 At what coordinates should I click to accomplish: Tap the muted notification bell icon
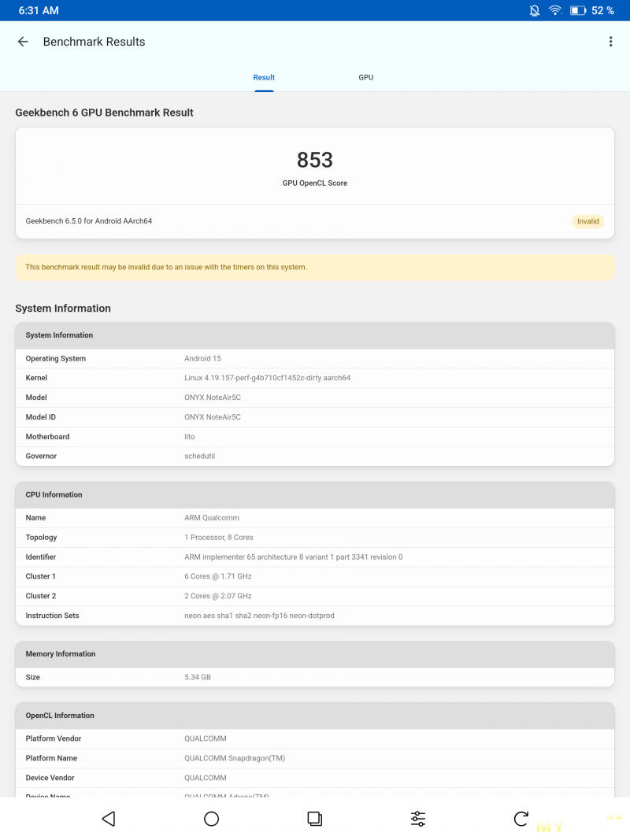click(535, 10)
